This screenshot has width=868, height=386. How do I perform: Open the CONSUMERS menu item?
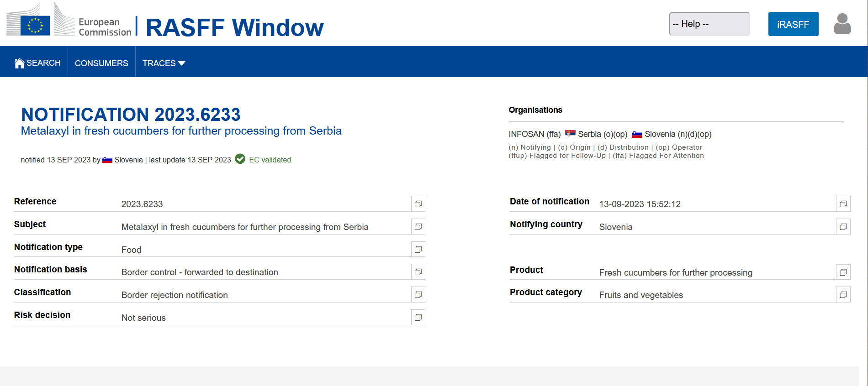(101, 63)
